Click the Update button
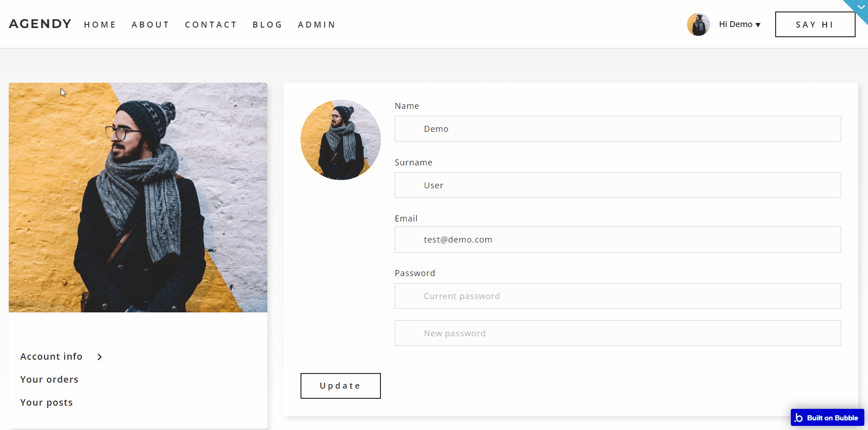Viewport: 868px width, 430px height. pos(340,386)
